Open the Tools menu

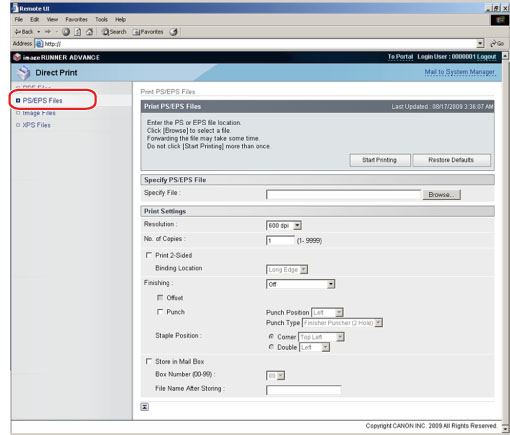coord(101,19)
